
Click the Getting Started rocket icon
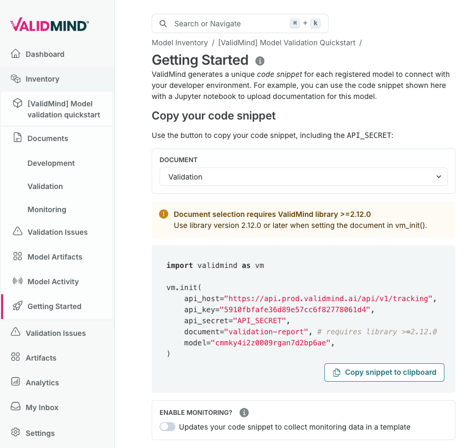point(17,306)
